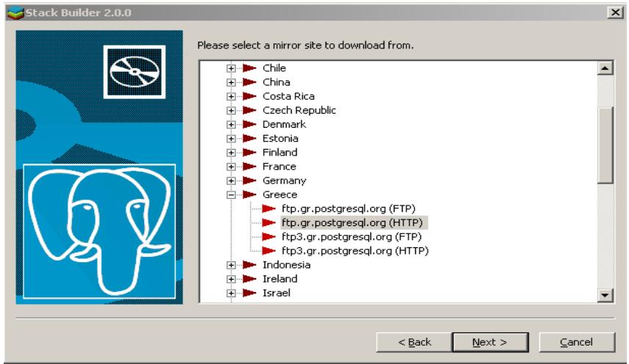Select the Israel label
This screenshot has height=364, width=629.
tap(276, 293)
